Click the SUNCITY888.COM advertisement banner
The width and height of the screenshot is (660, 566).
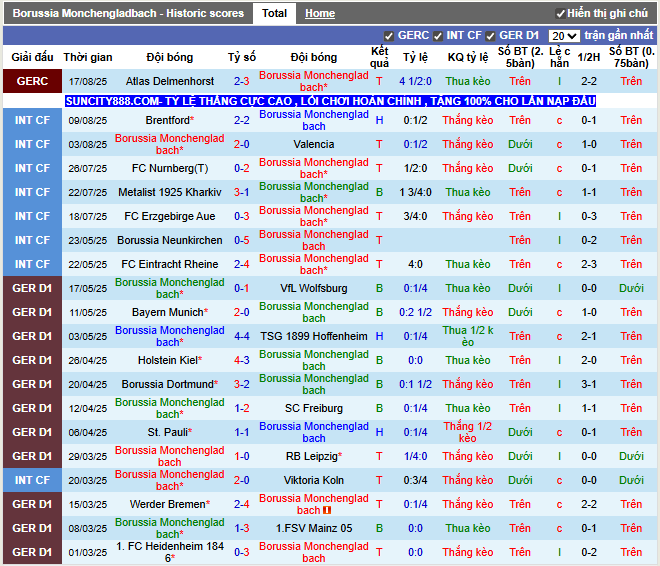coord(330,101)
